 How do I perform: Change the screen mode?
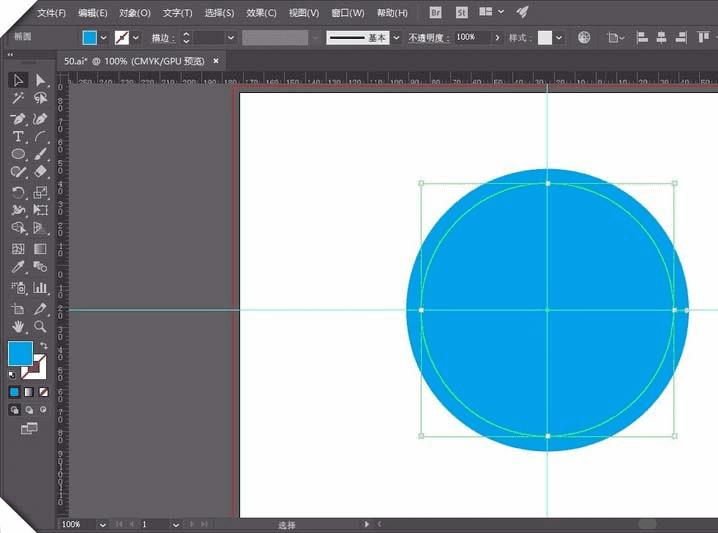(x=28, y=428)
